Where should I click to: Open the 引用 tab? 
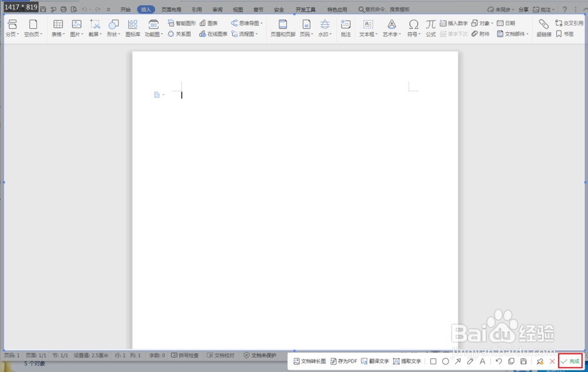pyautogui.click(x=197, y=9)
